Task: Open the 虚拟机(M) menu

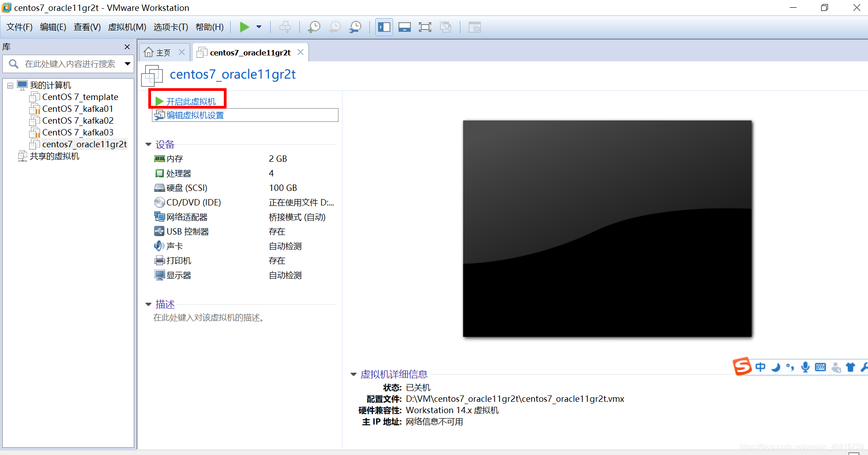Action: point(127,27)
